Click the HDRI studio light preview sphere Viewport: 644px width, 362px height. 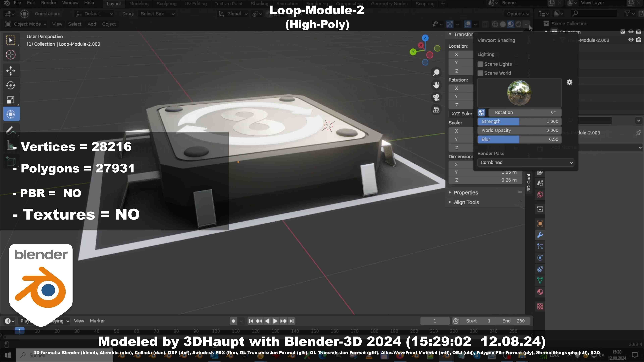point(519,93)
